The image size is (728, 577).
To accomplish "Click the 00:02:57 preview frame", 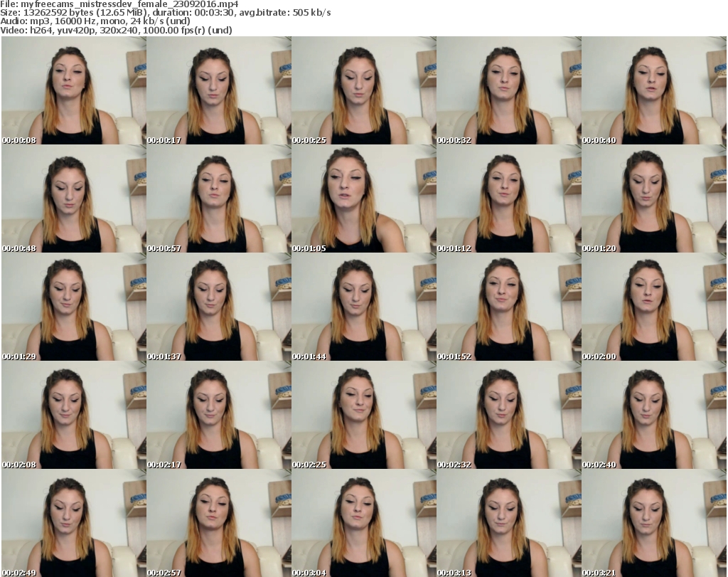I will point(219,523).
